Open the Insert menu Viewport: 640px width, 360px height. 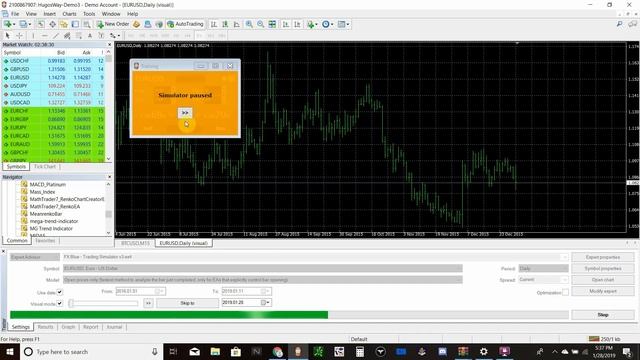(49, 14)
